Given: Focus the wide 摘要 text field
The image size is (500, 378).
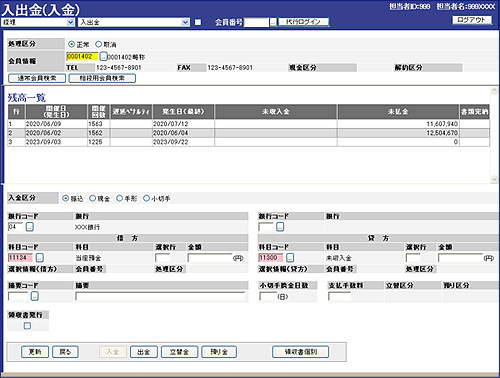Looking at the screenshot, I should (160, 296).
